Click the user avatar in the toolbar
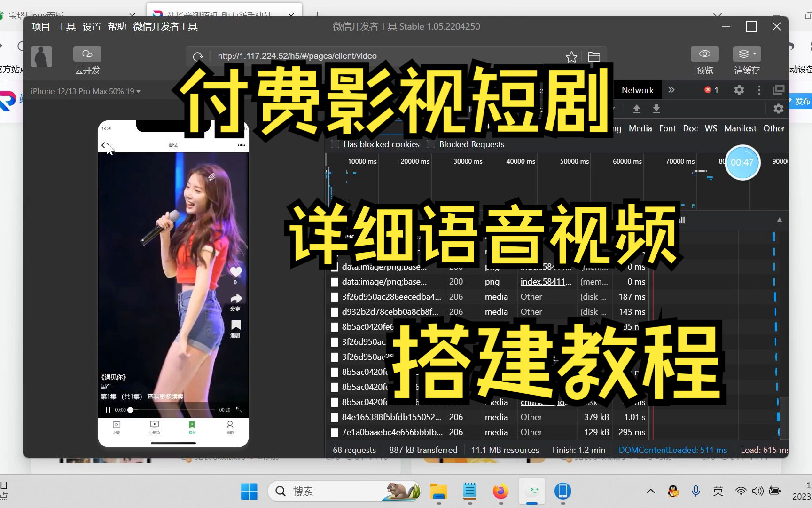Viewport: 812px width, 508px height. (42, 57)
